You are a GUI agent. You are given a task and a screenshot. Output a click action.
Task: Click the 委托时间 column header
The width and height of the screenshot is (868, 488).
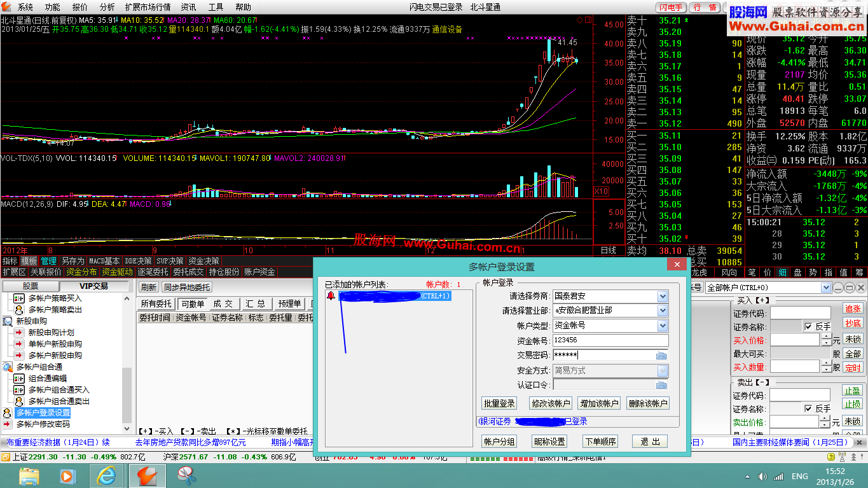tap(155, 317)
